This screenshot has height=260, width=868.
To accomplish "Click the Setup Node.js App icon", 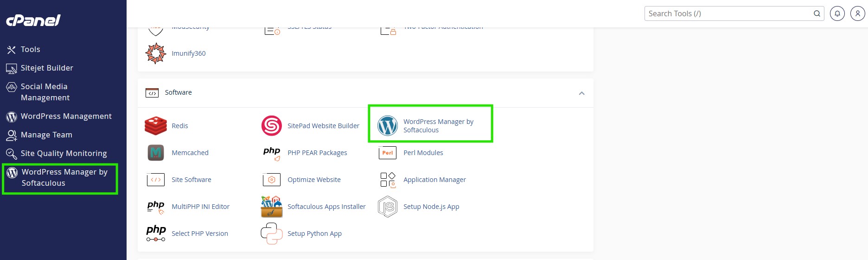I will click(x=388, y=207).
